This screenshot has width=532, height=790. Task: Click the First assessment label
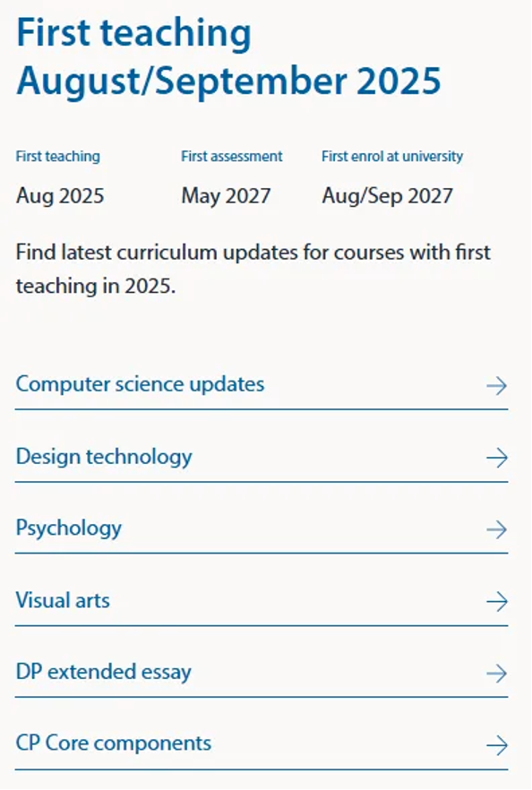[232, 156]
